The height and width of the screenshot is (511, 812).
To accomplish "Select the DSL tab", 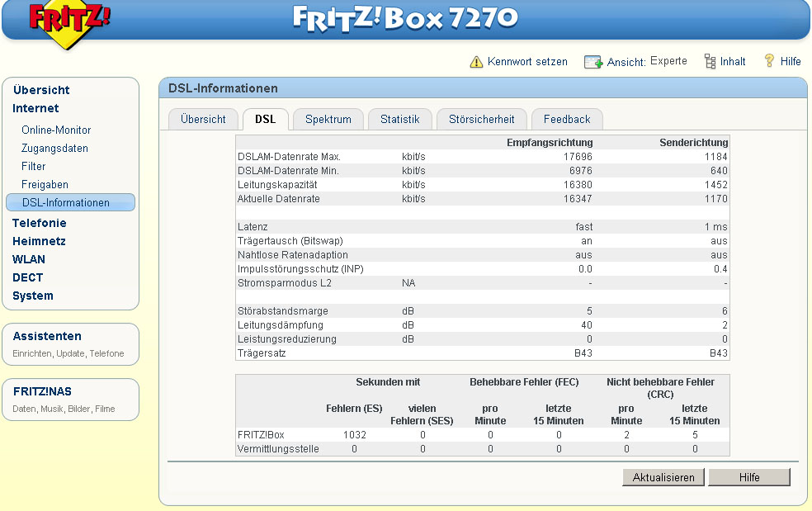I will tap(265, 119).
